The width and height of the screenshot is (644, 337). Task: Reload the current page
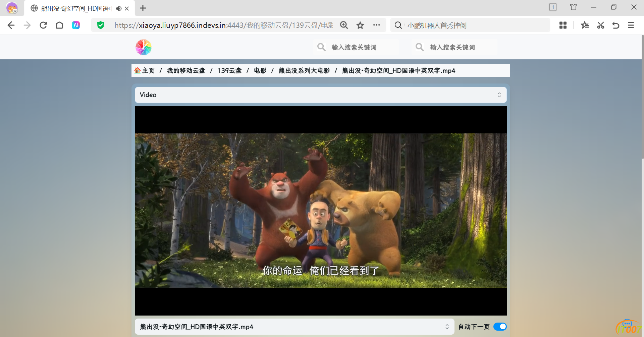(x=43, y=25)
